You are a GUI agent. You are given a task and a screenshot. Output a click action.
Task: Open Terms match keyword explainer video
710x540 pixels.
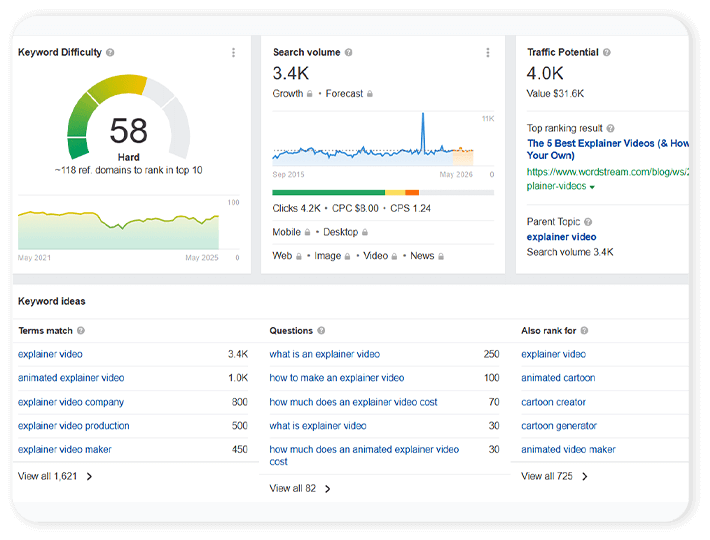[50, 354]
